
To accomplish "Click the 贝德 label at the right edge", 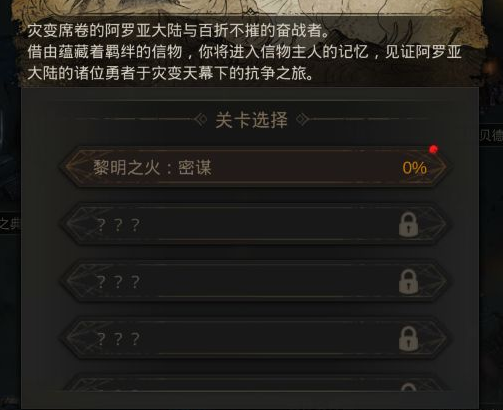I will (x=491, y=135).
